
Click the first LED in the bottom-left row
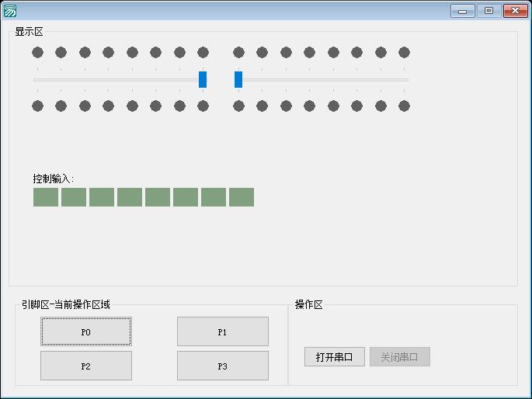37,106
